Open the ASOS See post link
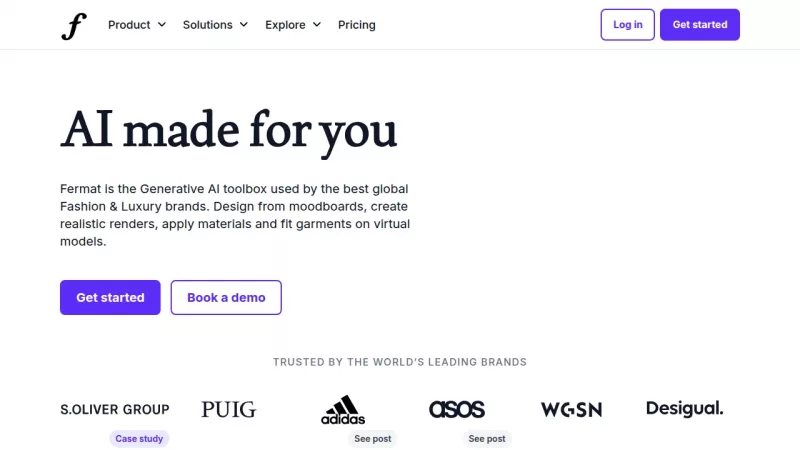Viewport: 800px width, 450px height. click(487, 438)
